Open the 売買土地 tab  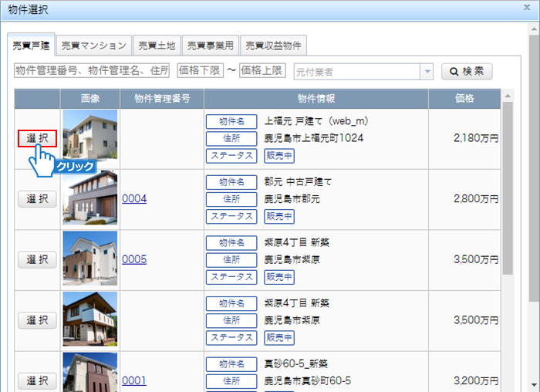(157, 45)
